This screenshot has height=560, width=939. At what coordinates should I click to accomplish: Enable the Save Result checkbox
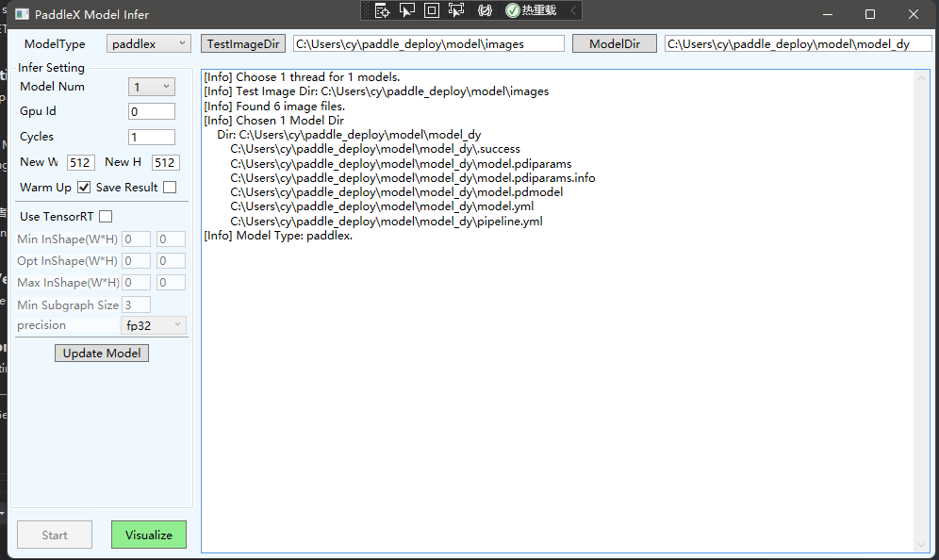pos(170,188)
